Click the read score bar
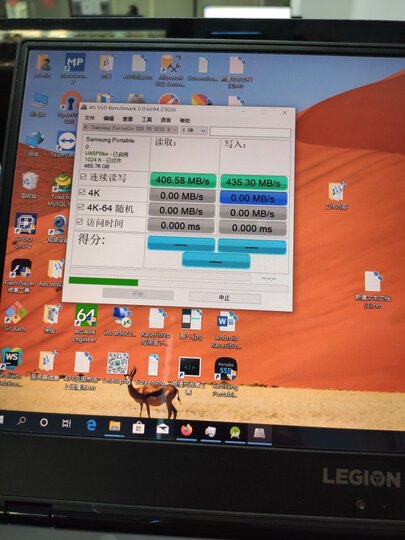 coord(181,243)
